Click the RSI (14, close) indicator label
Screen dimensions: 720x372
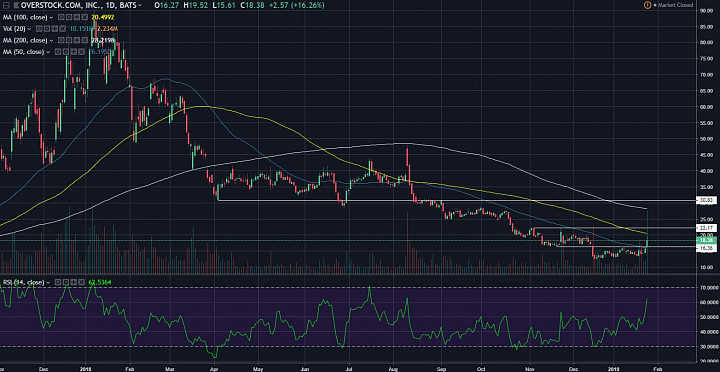(x=23, y=282)
